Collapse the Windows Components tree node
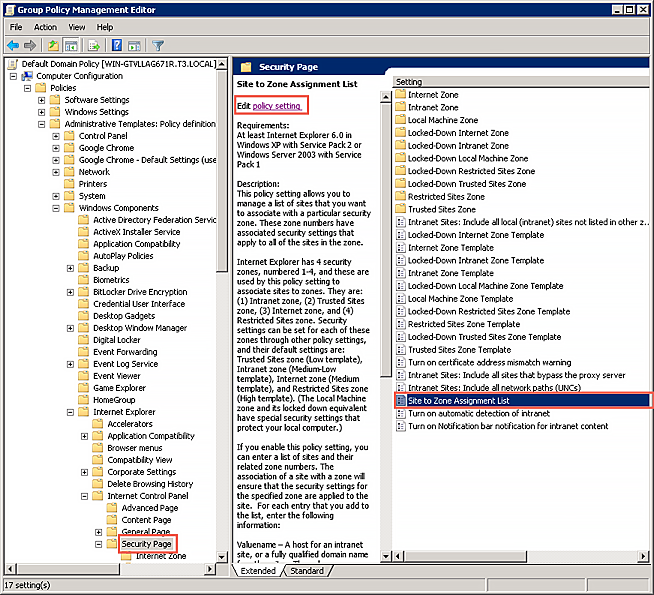The width and height of the screenshot is (654, 595). pyautogui.click(x=56, y=208)
